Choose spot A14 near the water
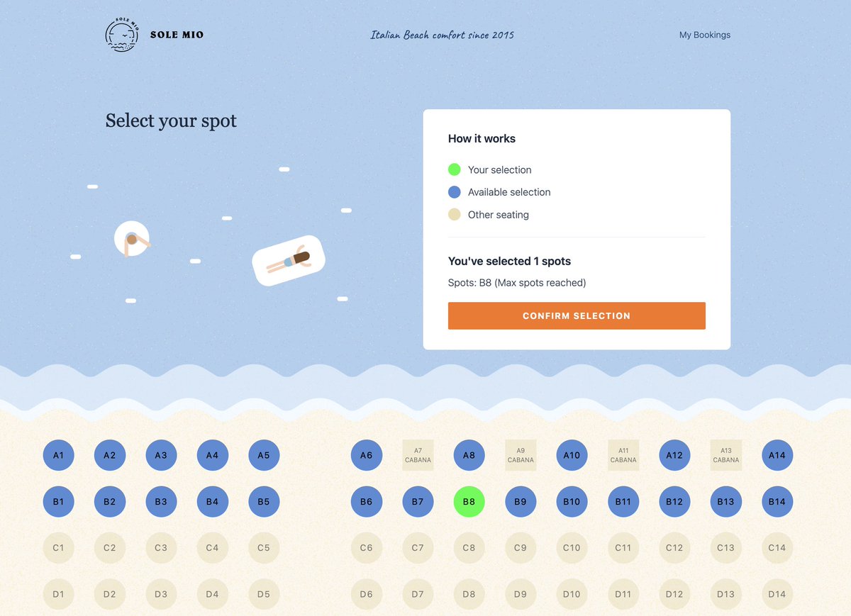851x616 pixels. pos(777,455)
